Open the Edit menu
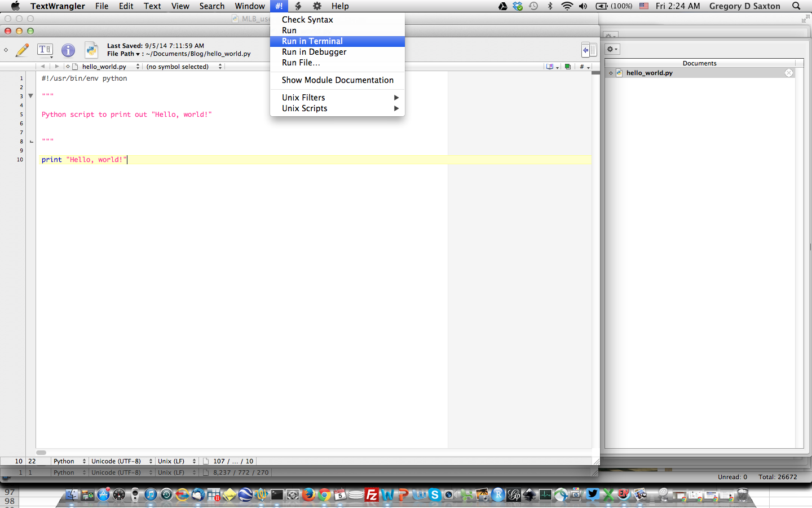 point(126,6)
